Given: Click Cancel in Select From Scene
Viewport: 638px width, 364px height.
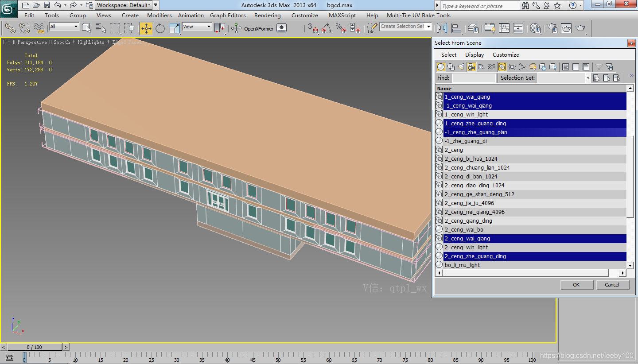Looking at the screenshot, I should tap(612, 285).
